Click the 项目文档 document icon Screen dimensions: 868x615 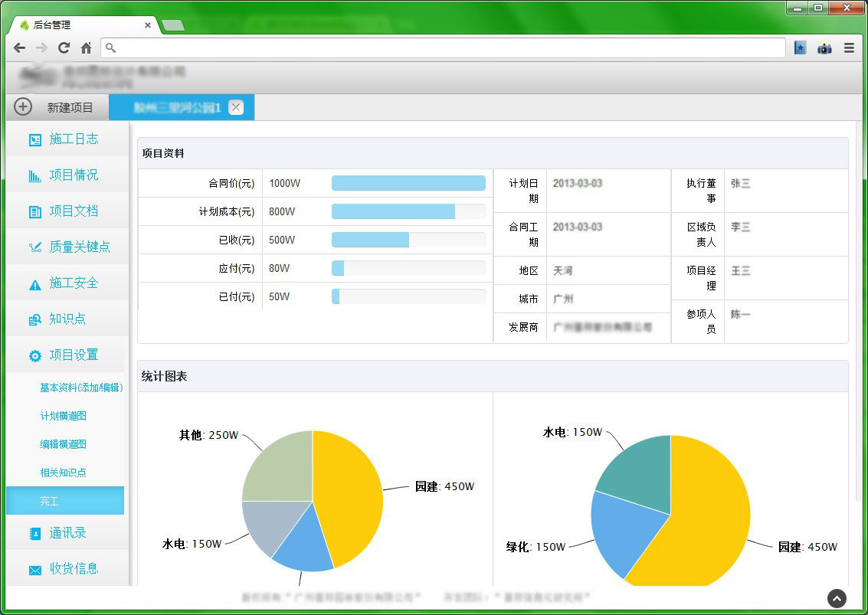click(35, 211)
